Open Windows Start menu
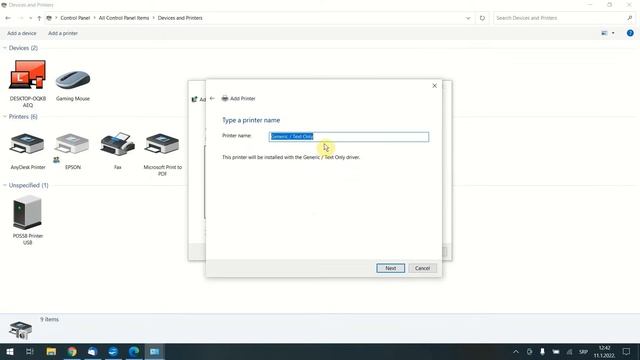Screen dimensions: 640x360 10,351
